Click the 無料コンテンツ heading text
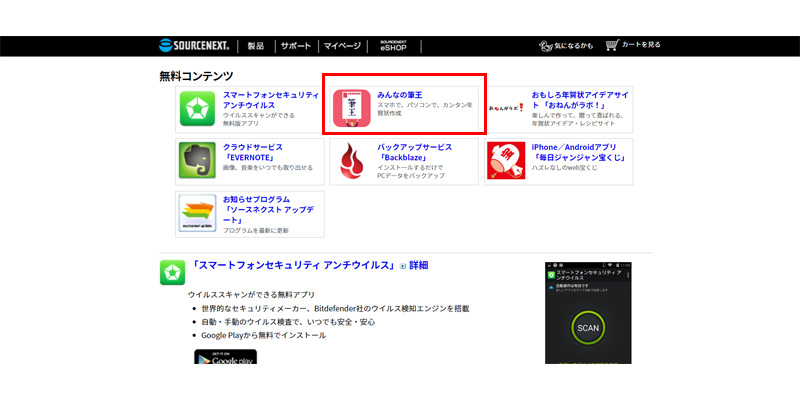800x400 pixels. (x=196, y=77)
